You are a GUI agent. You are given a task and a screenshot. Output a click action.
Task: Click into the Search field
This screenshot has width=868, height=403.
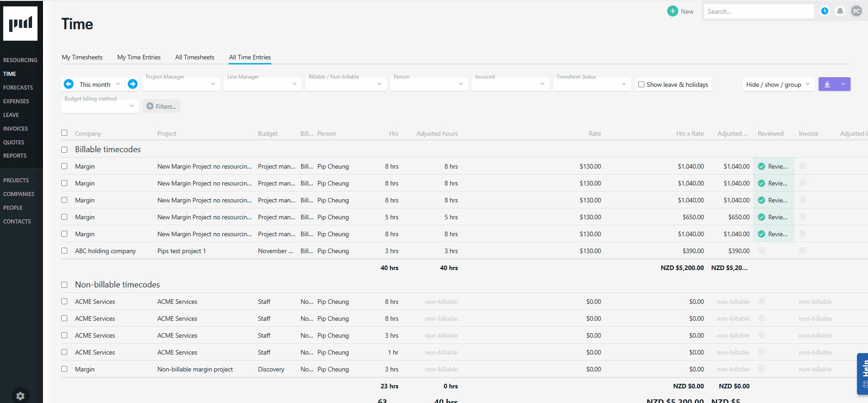coord(758,11)
